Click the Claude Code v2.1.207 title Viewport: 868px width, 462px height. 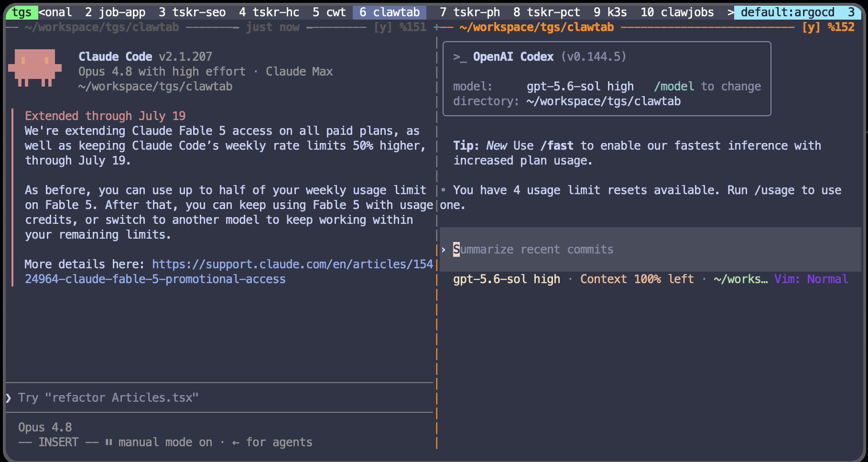(145, 57)
